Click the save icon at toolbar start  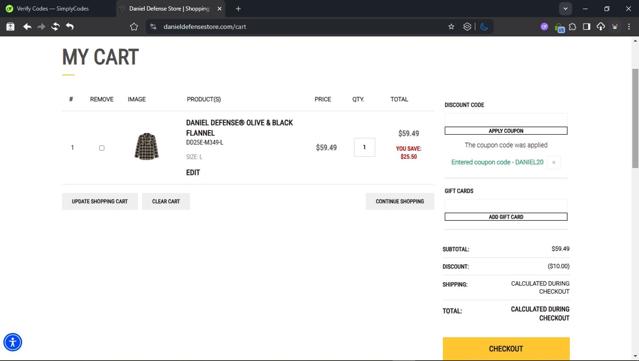click(10, 27)
